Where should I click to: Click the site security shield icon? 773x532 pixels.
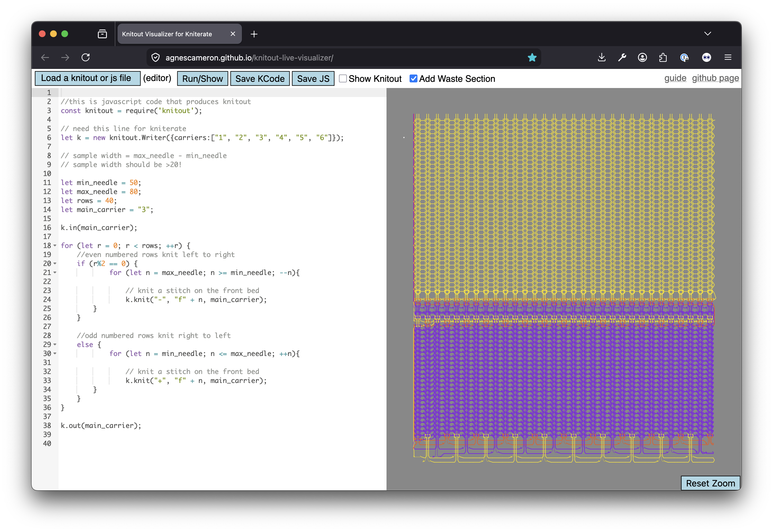point(155,57)
